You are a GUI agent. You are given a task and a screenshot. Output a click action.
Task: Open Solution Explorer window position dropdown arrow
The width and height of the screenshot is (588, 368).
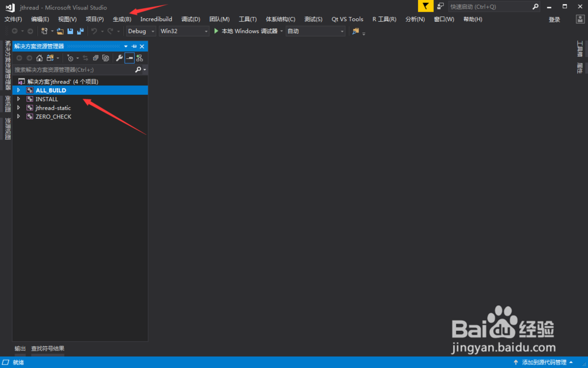(126, 46)
